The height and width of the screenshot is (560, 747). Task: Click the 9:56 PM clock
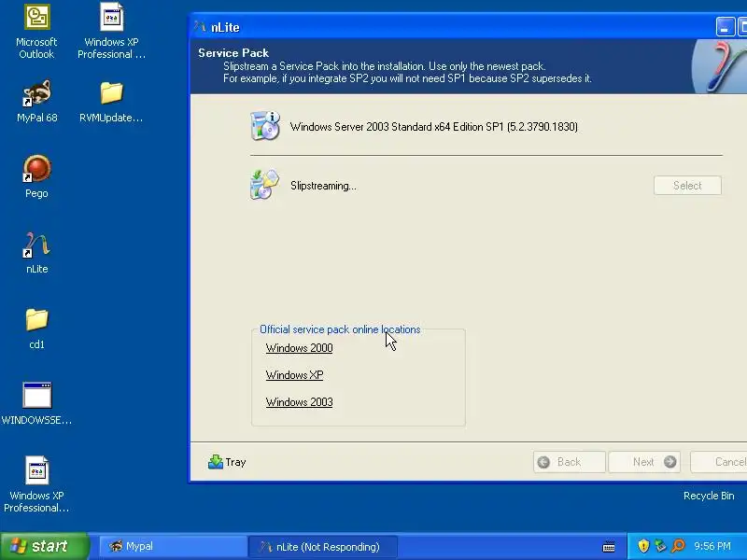(x=712, y=546)
